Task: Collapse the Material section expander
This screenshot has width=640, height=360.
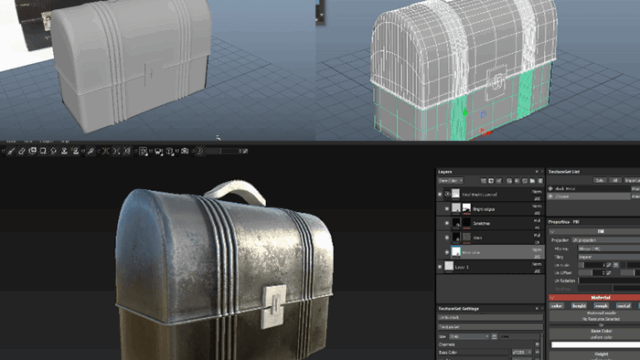Action: click(552, 298)
